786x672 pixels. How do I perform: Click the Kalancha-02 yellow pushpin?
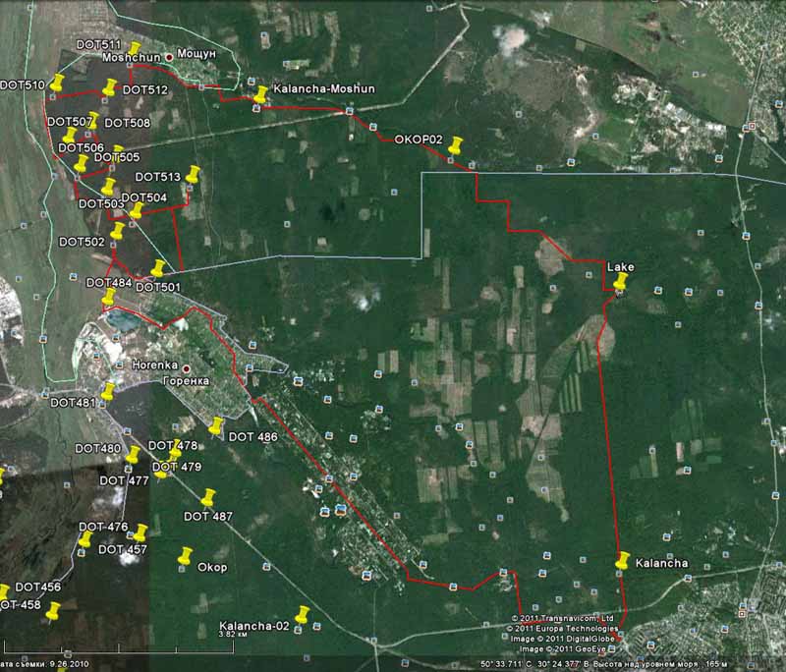tap(302, 614)
